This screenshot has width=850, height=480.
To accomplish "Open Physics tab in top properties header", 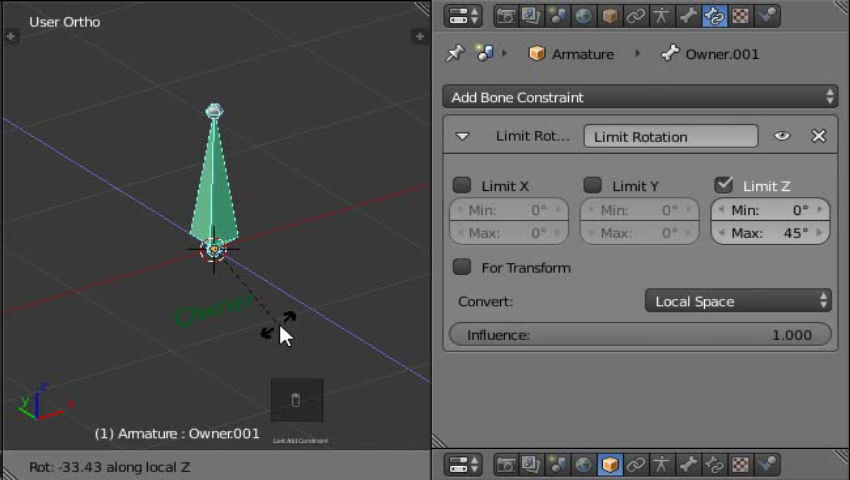I will (767, 16).
